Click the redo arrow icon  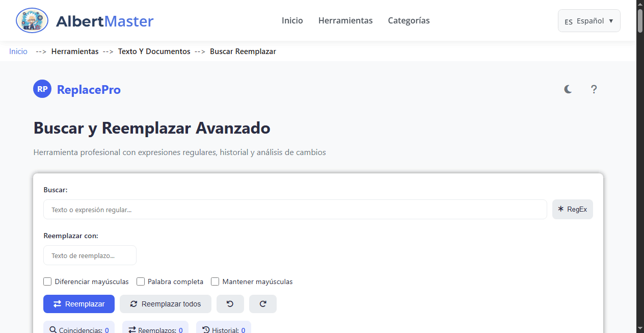[x=262, y=303]
